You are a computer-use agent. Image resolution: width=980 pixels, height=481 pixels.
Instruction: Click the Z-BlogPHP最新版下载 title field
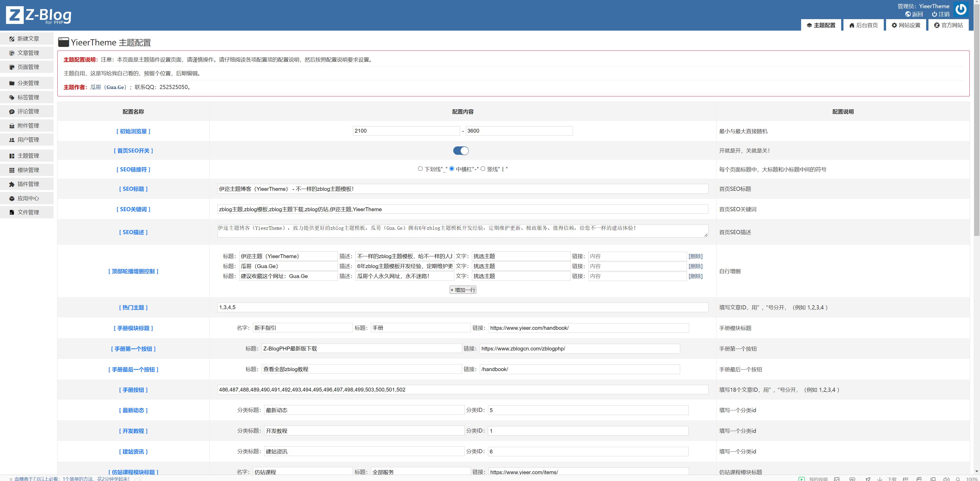point(362,349)
